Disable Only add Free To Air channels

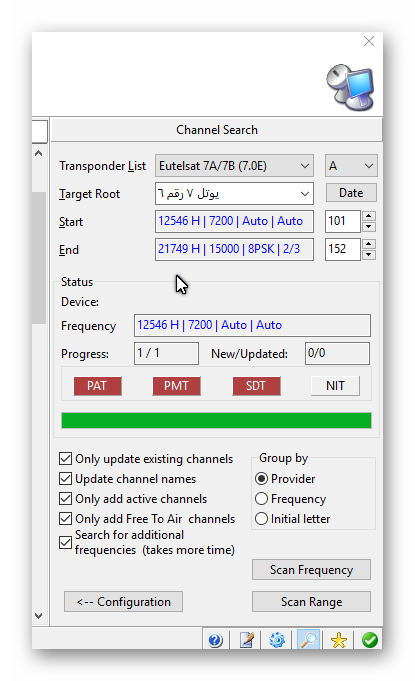tap(66, 519)
